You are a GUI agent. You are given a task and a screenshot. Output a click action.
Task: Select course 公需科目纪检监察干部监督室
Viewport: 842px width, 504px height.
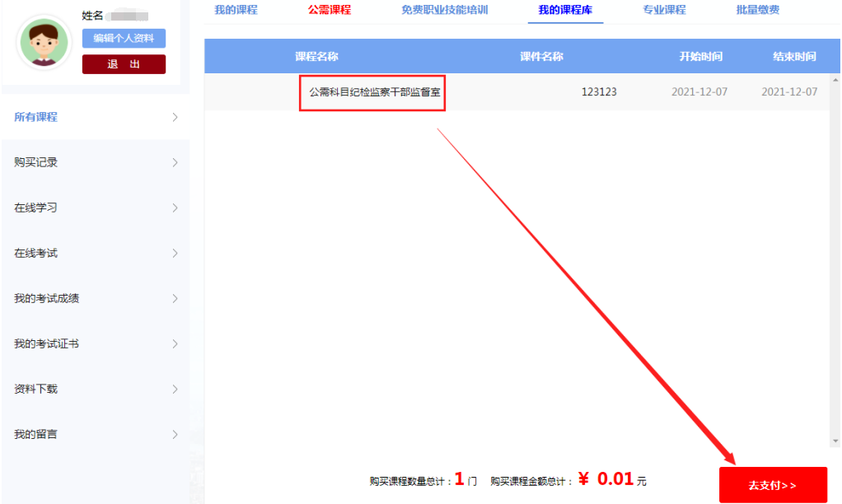[374, 92]
